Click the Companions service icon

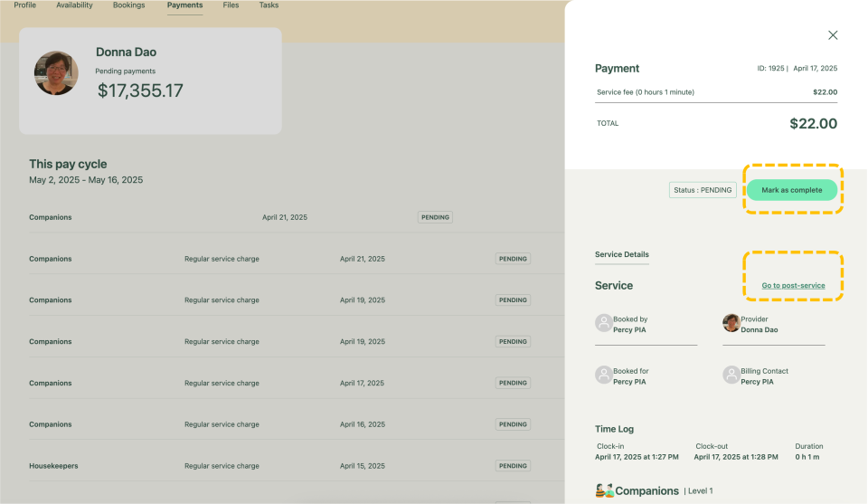coord(604,490)
